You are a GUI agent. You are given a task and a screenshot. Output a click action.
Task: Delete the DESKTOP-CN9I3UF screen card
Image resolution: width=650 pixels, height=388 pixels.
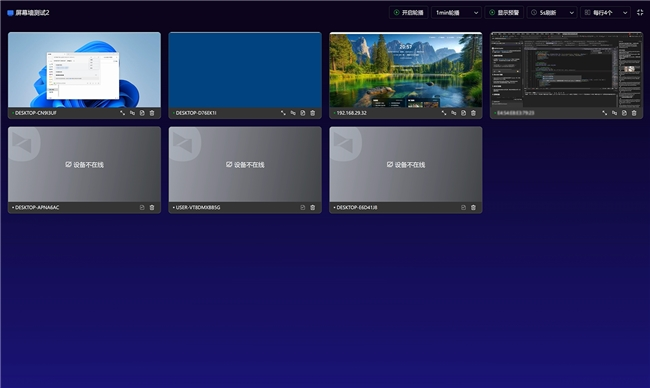tap(152, 113)
